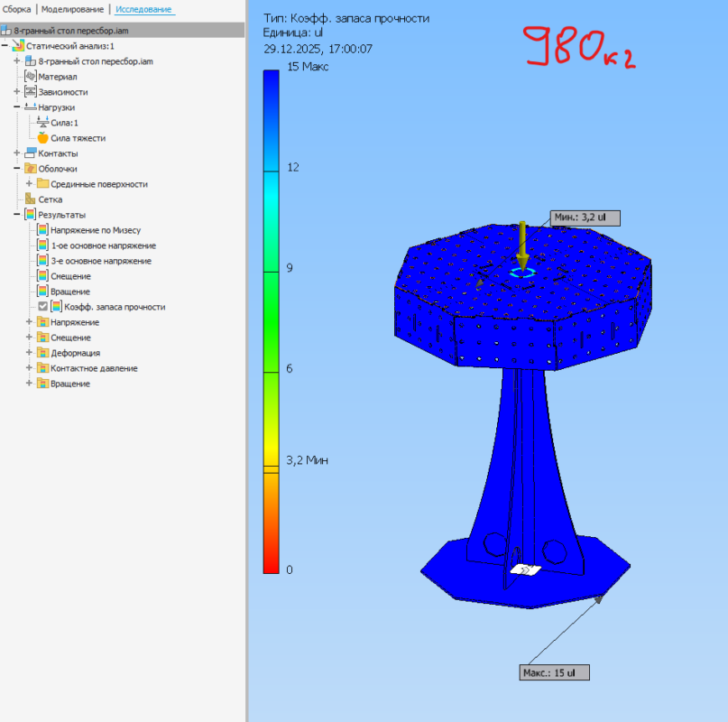Screen dimensions: 728x722
Task: Click the Сетка mesh icon
Action: pyautogui.click(x=31, y=199)
